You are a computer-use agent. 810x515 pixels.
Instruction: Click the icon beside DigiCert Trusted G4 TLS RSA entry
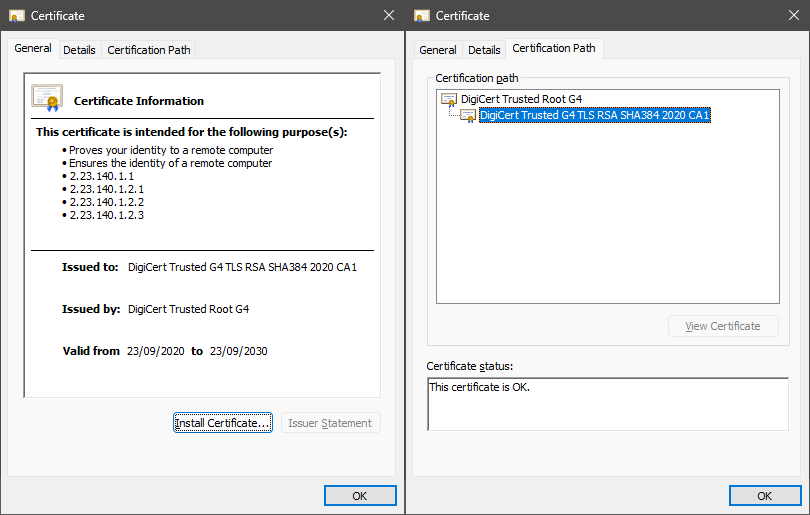point(468,115)
